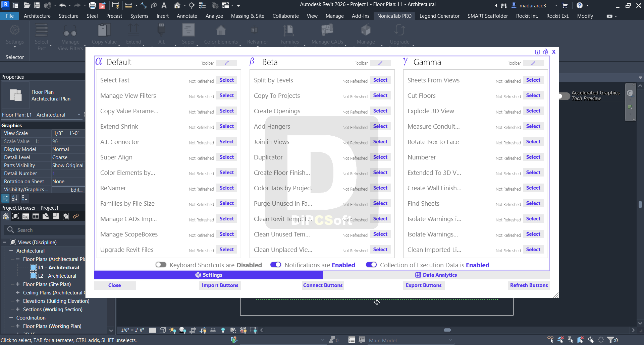This screenshot has width=644, height=345.
Task: Open the Floor Plan L1 - Architectural type dropdown
Action: (79, 115)
